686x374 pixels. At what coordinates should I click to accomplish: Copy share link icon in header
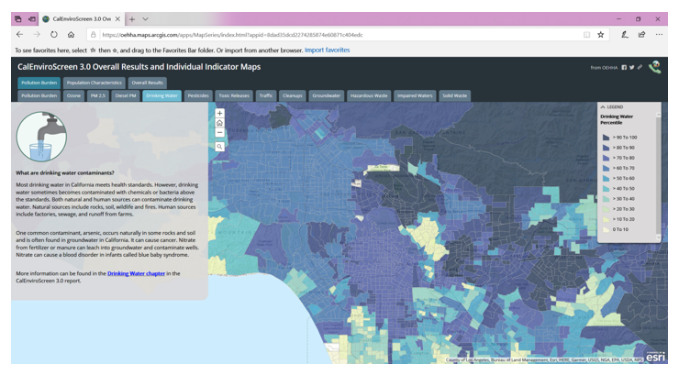(640, 67)
